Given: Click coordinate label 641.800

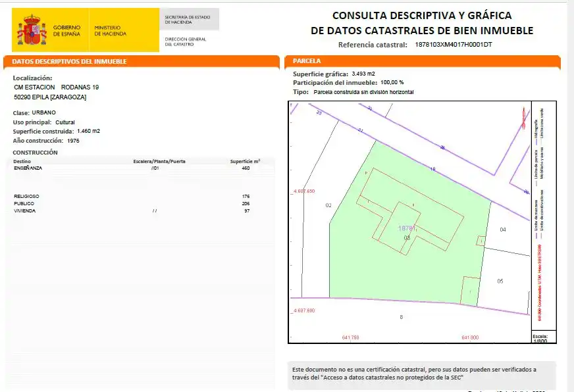Looking at the screenshot, I should [x=470, y=337].
